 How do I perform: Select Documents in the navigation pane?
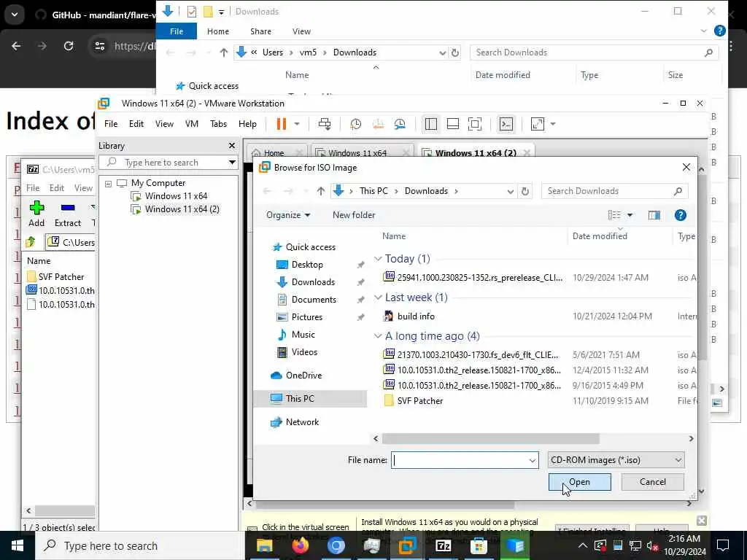[x=314, y=300]
